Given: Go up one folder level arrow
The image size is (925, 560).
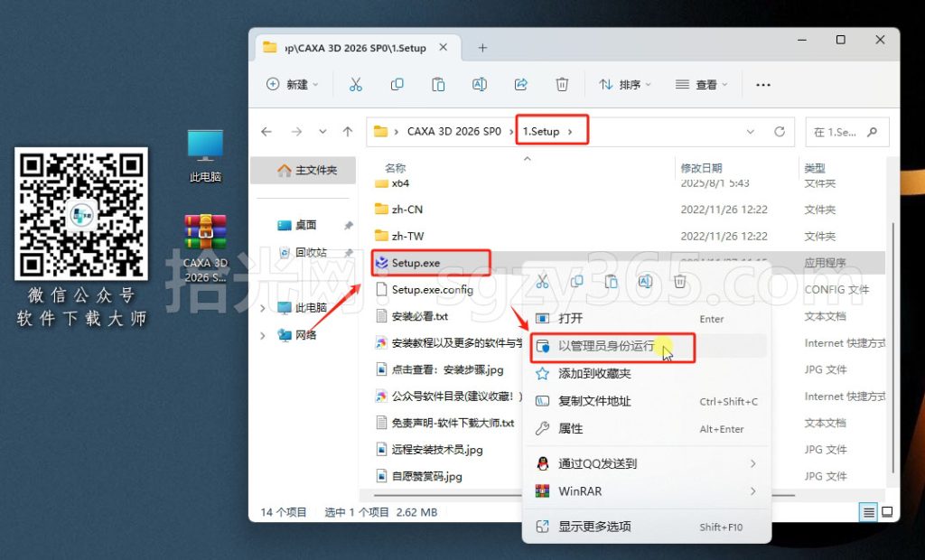Looking at the screenshot, I should coord(348,132).
